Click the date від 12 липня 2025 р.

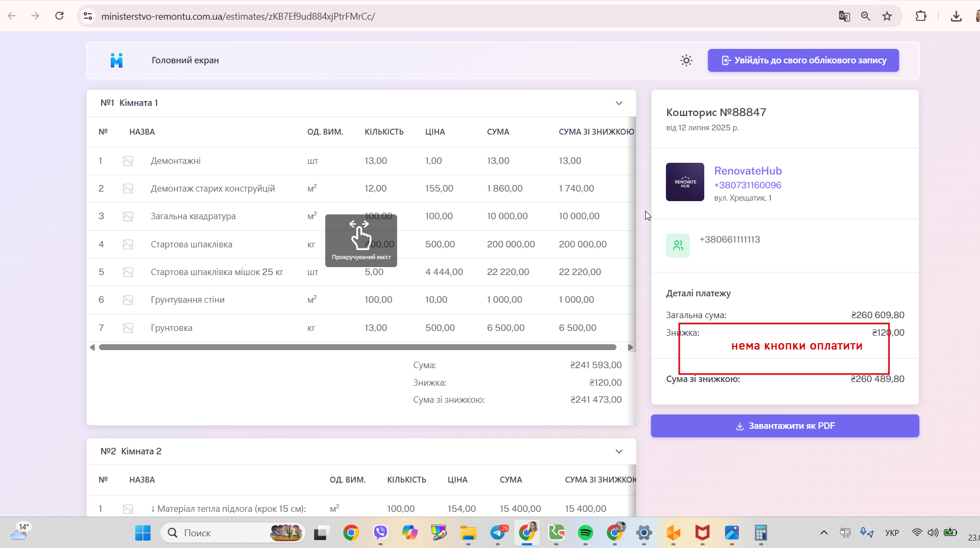(702, 128)
